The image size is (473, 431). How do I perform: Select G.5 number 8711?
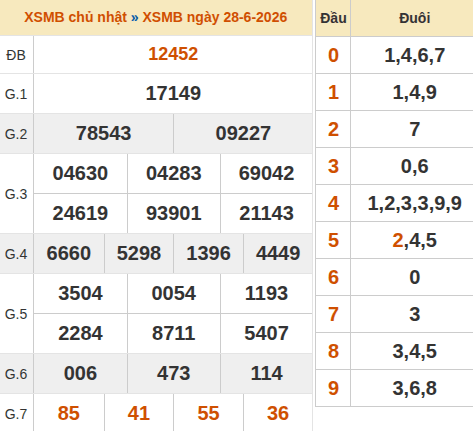[x=174, y=333]
